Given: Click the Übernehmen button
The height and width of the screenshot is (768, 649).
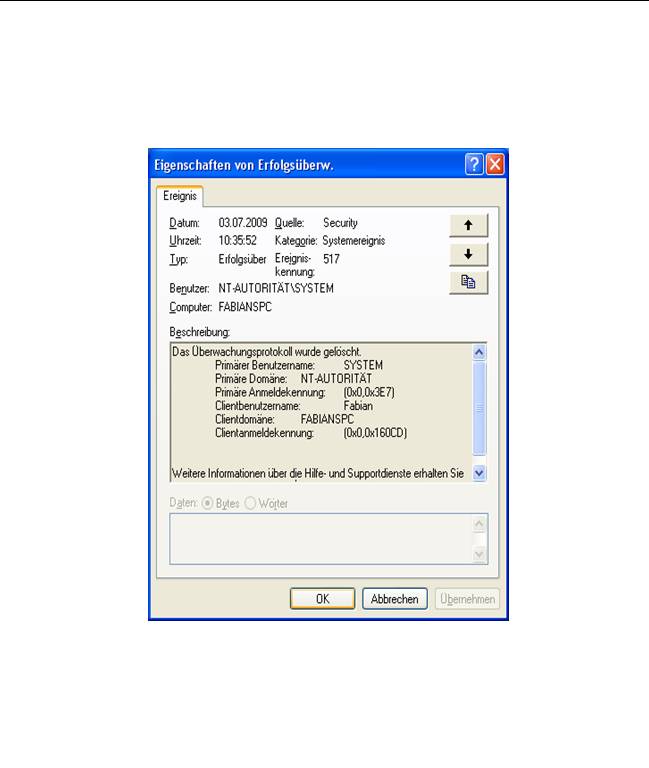Looking at the screenshot, I should [467, 599].
